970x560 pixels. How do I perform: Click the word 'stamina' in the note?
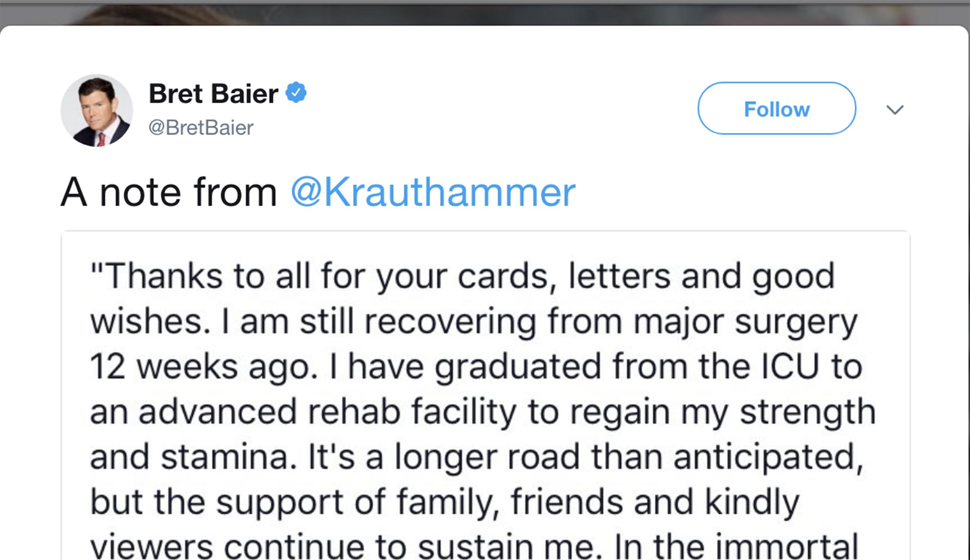pos(229,457)
